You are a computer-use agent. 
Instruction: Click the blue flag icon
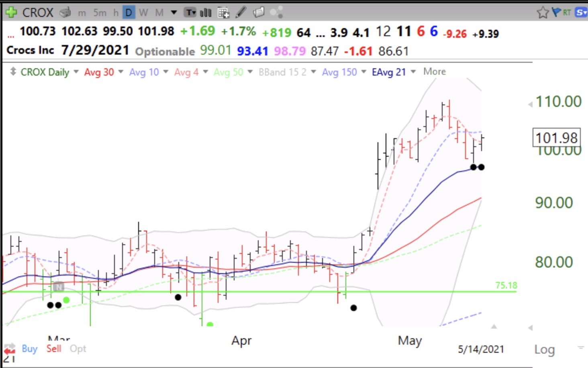556,12
